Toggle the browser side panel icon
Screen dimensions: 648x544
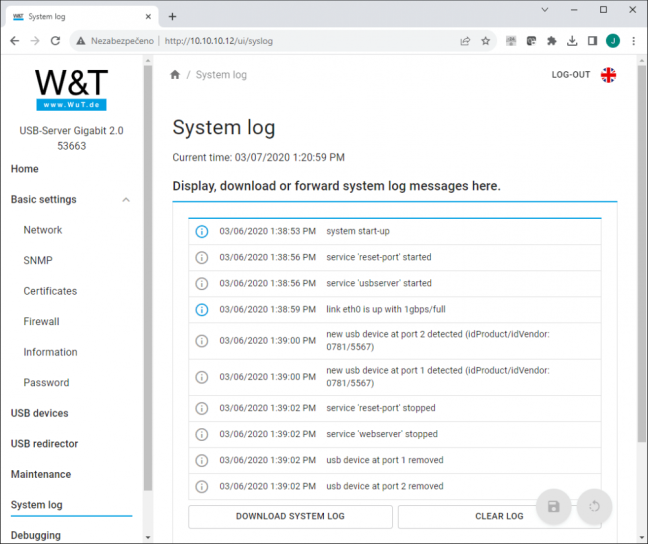(592, 41)
